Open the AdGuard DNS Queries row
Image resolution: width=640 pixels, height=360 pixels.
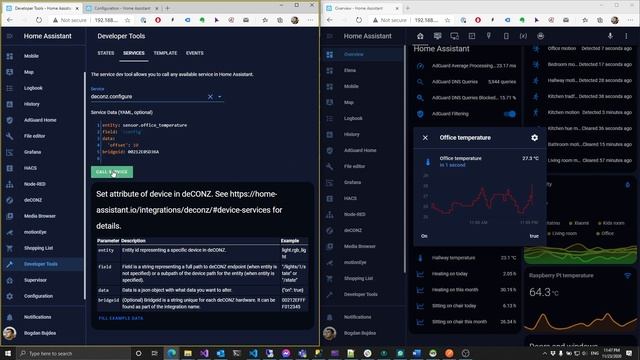[x=466, y=82]
